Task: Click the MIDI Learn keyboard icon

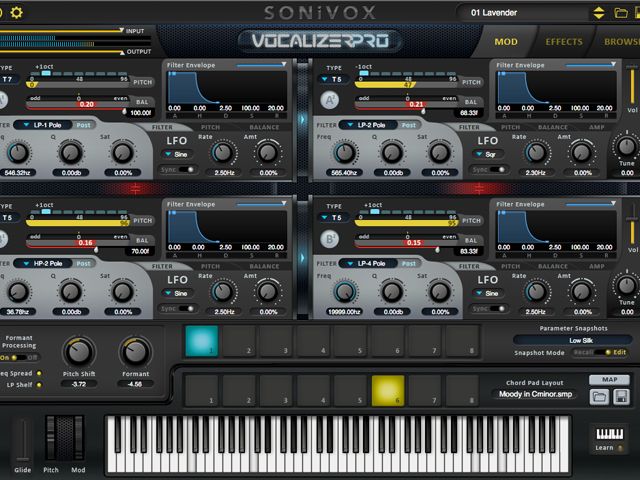Action: (609, 433)
